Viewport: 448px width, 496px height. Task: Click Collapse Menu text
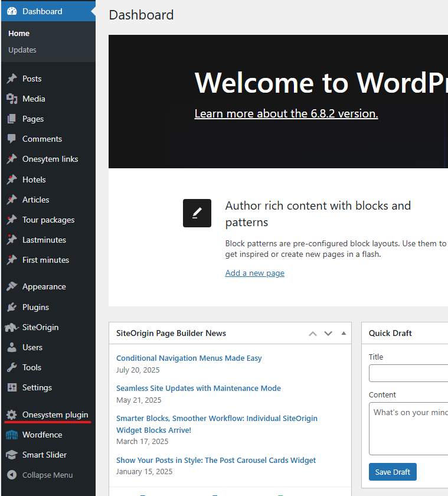47,475
